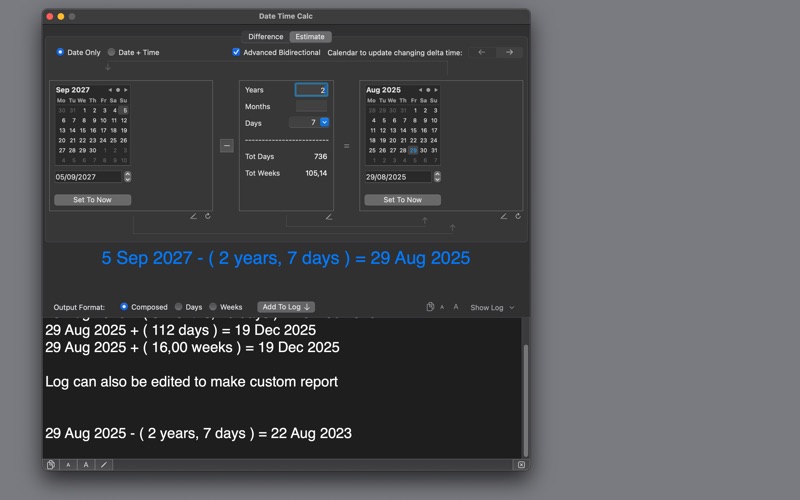Viewport: 800px width, 500px height.
Task: Click 'Log can also be edited' line
Action: [x=191, y=382]
